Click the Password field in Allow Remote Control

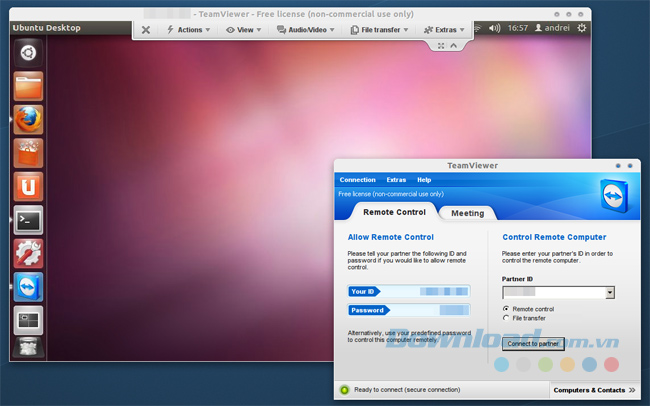pos(408,310)
